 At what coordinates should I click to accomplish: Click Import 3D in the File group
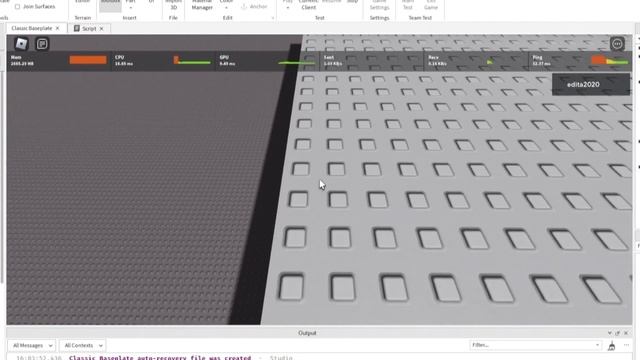point(173,5)
